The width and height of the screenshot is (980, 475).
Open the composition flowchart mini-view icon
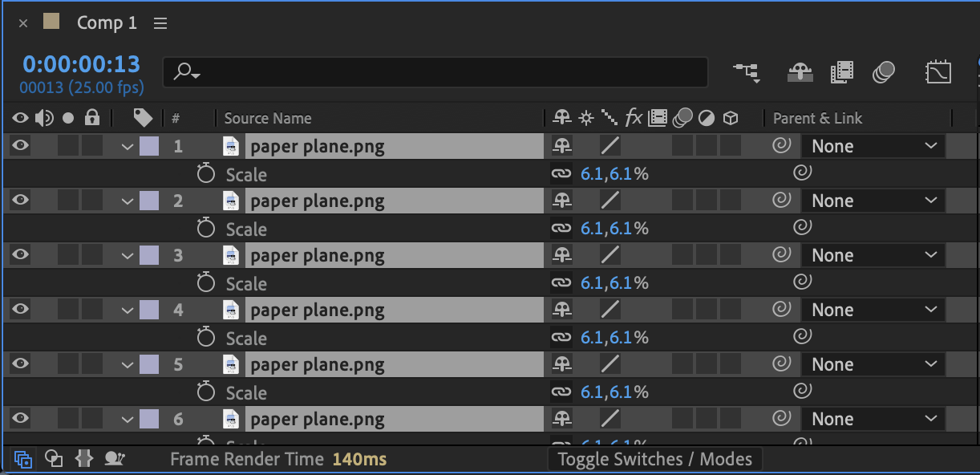pyautogui.click(x=747, y=72)
